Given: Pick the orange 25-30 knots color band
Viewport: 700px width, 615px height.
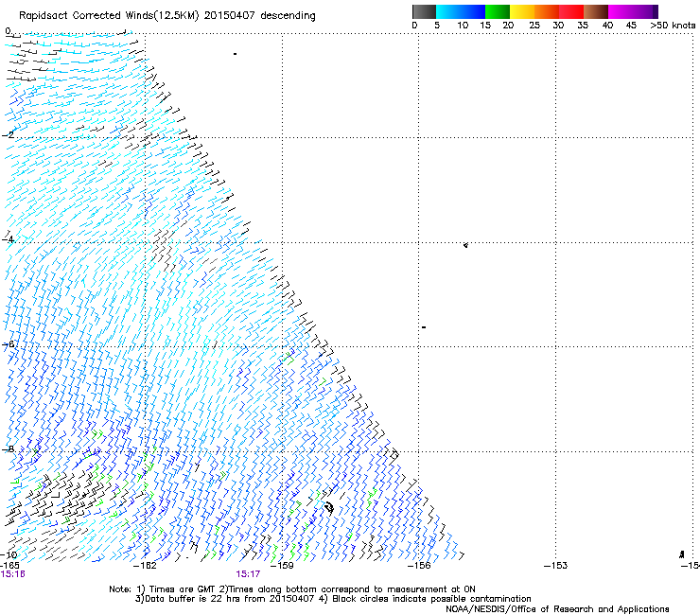Looking at the screenshot, I should coord(547,11).
